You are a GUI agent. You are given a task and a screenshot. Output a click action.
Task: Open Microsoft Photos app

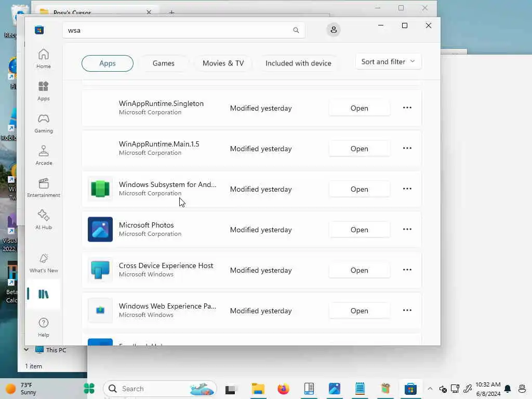[359, 230]
